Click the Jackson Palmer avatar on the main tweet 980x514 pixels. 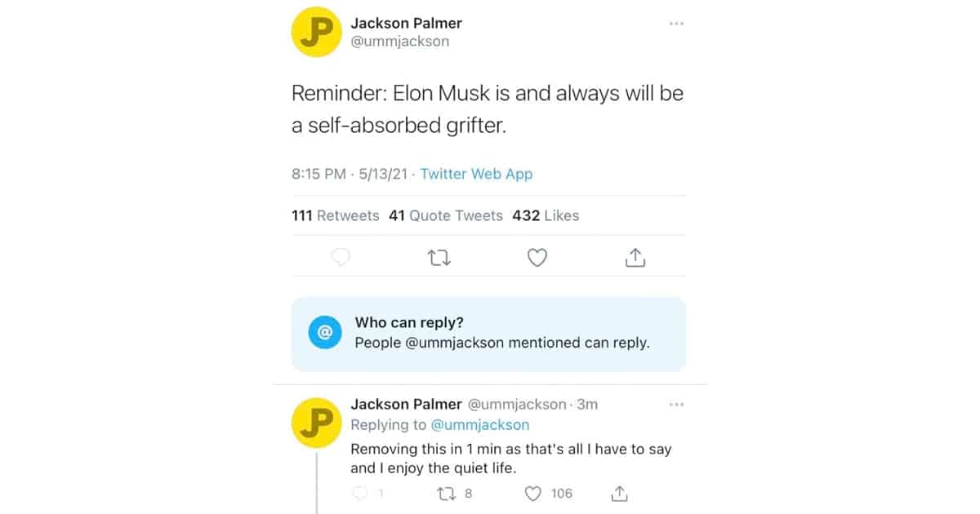pos(316,33)
